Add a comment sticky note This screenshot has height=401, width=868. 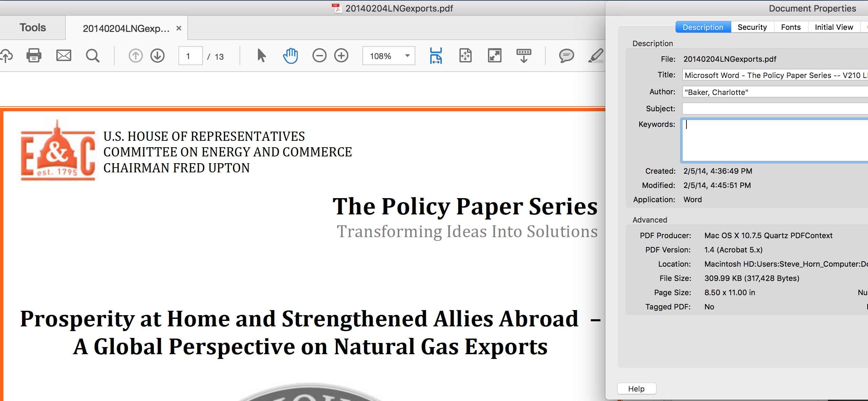pyautogui.click(x=566, y=56)
